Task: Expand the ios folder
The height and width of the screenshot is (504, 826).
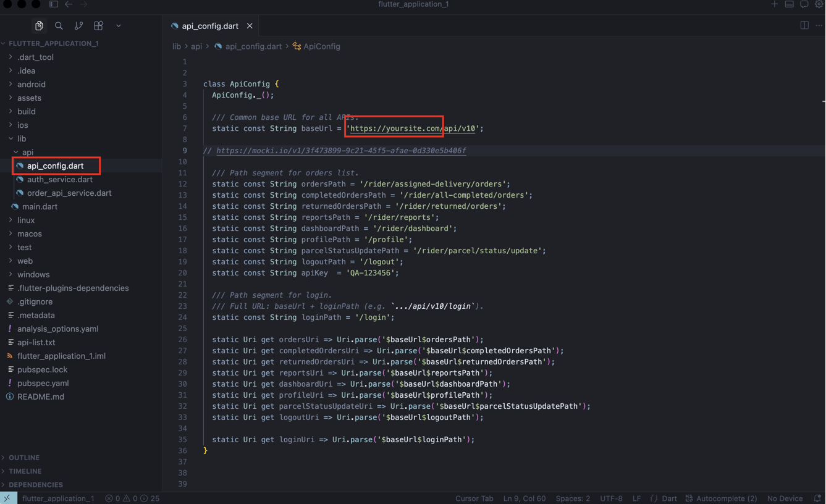Action: (22, 125)
